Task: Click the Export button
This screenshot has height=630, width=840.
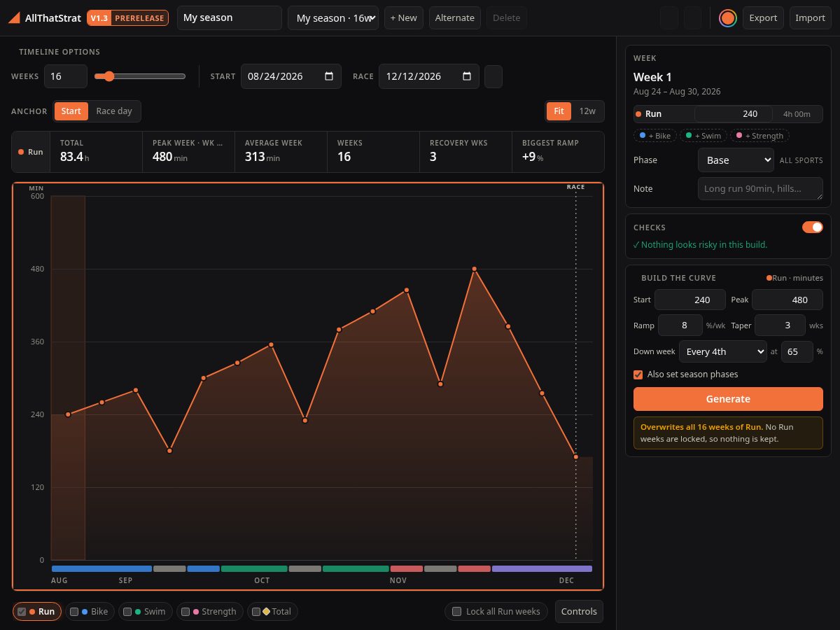Action: tap(763, 18)
